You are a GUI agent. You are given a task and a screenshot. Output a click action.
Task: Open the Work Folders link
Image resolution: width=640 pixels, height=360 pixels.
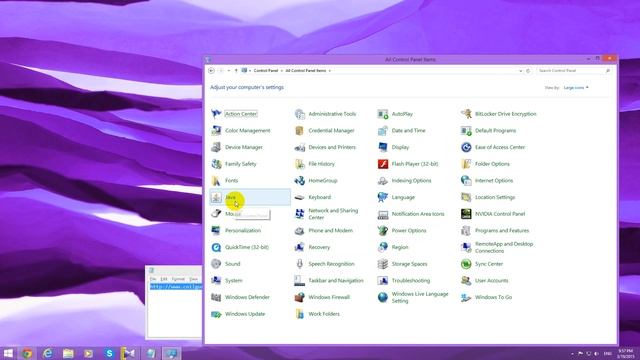click(x=324, y=314)
